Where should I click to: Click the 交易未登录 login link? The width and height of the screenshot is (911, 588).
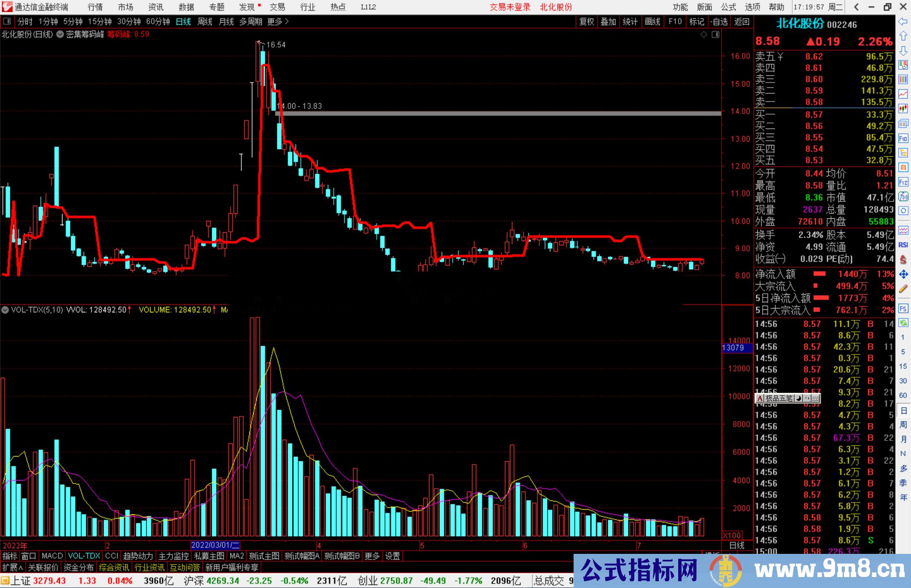tap(510, 7)
